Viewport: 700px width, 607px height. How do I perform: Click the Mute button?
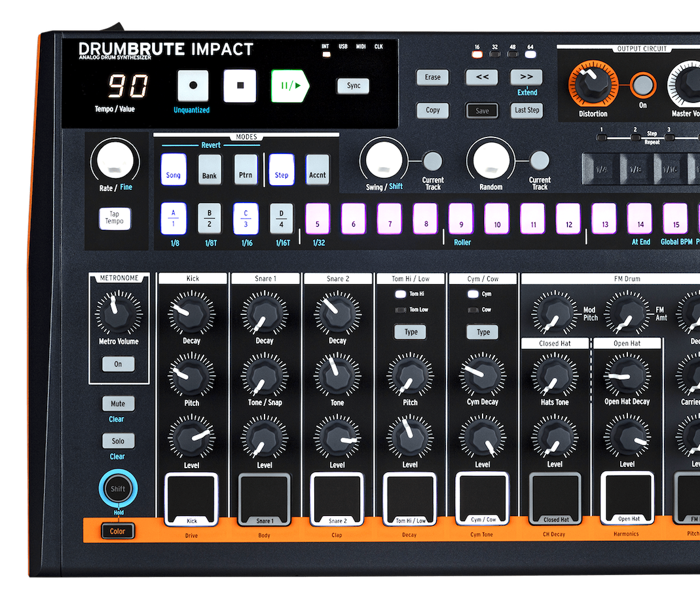click(118, 403)
